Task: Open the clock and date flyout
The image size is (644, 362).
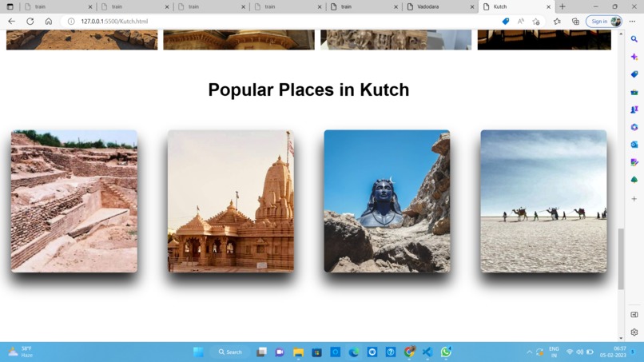Action: [x=613, y=352]
